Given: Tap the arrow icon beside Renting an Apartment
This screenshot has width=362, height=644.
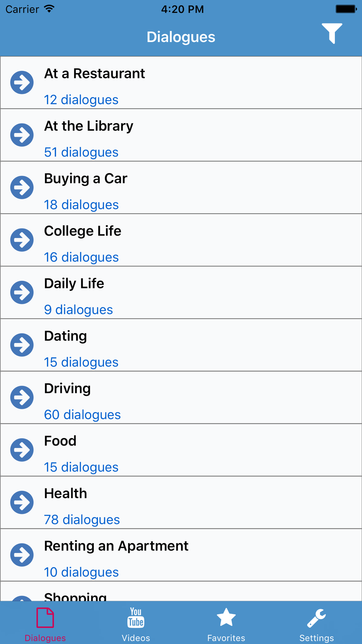Looking at the screenshot, I should [22, 555].
